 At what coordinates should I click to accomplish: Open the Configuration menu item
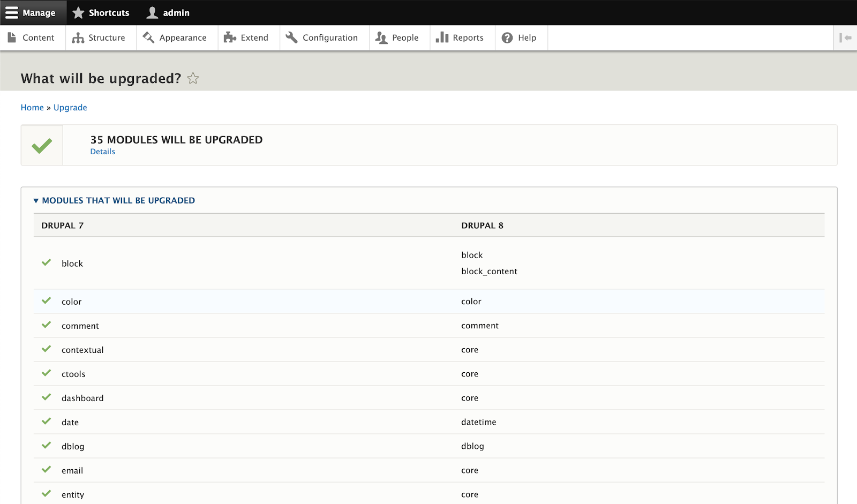(x=324, y=38)
